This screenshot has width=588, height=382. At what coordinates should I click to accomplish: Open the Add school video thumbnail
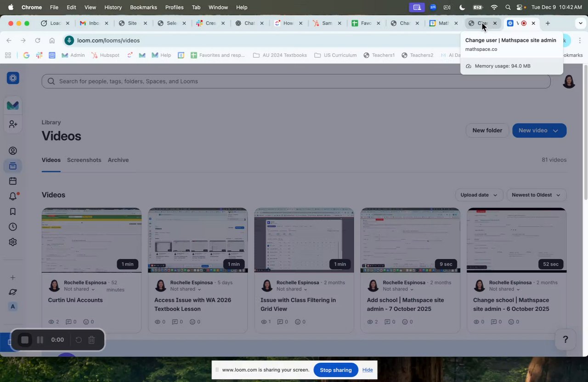tap(410, 240)
